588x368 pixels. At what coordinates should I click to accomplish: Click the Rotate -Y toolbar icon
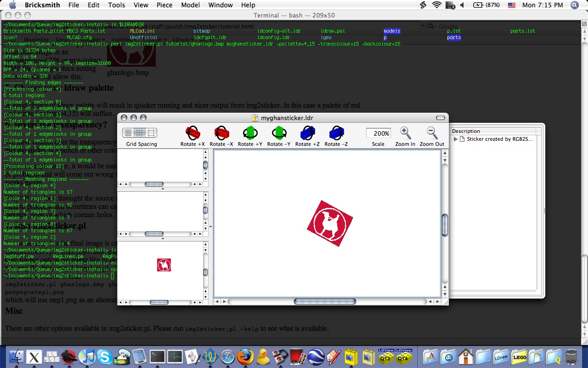[x=279, y=133]
